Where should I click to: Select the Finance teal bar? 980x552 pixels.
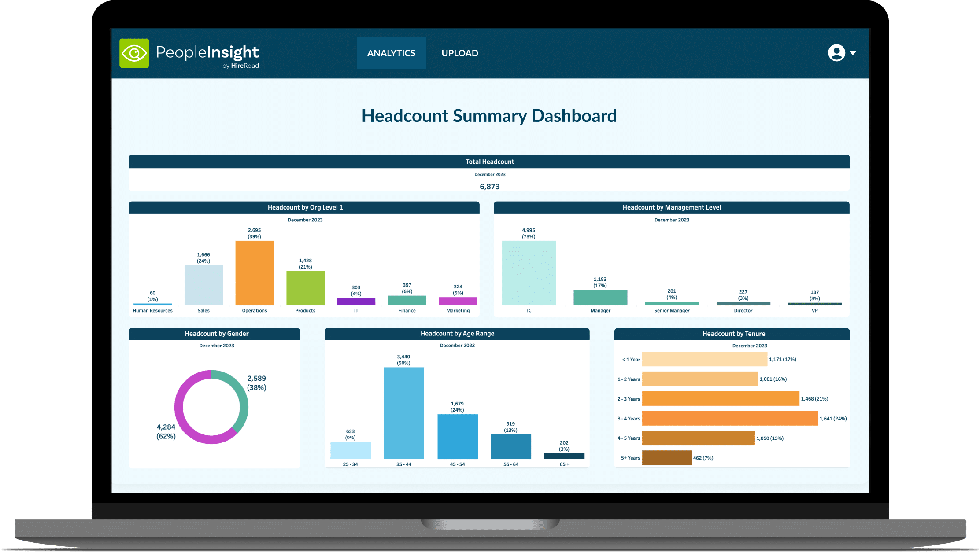[407, 300]
